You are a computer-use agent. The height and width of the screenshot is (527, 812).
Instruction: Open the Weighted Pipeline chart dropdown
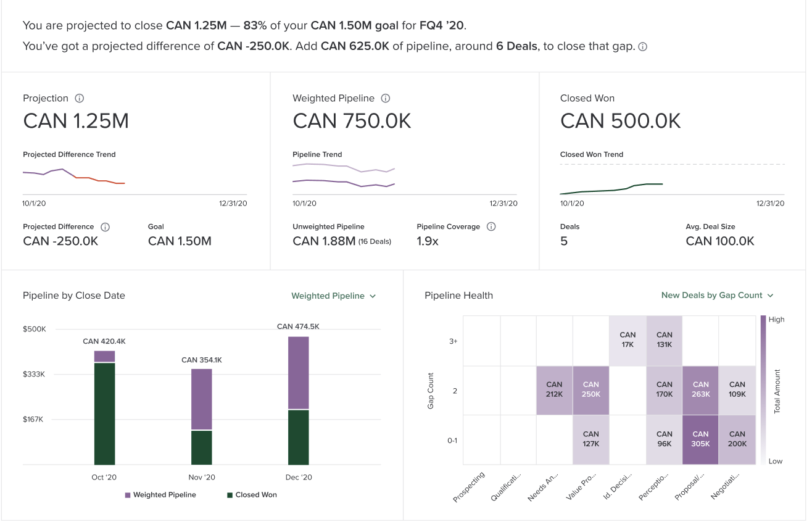[334, 296]
